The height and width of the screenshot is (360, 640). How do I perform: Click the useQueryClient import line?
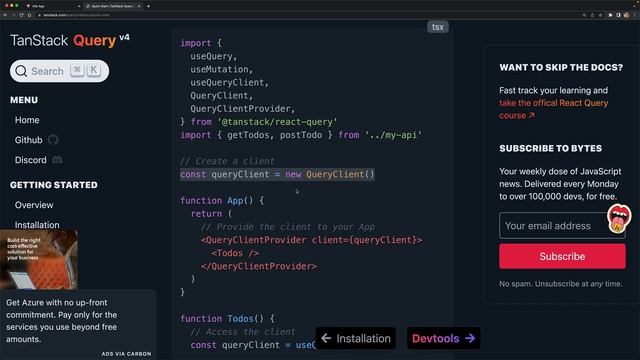[x=229, y=82]
